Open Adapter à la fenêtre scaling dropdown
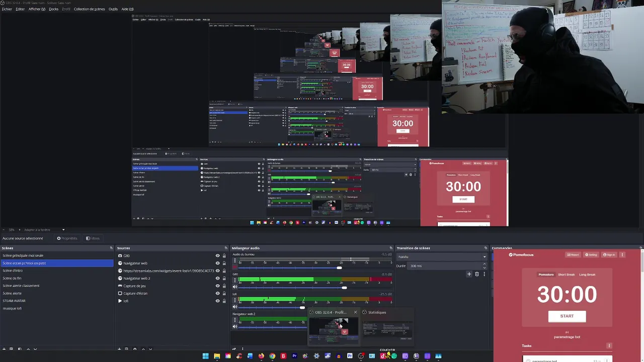 [x=44, y=230]
